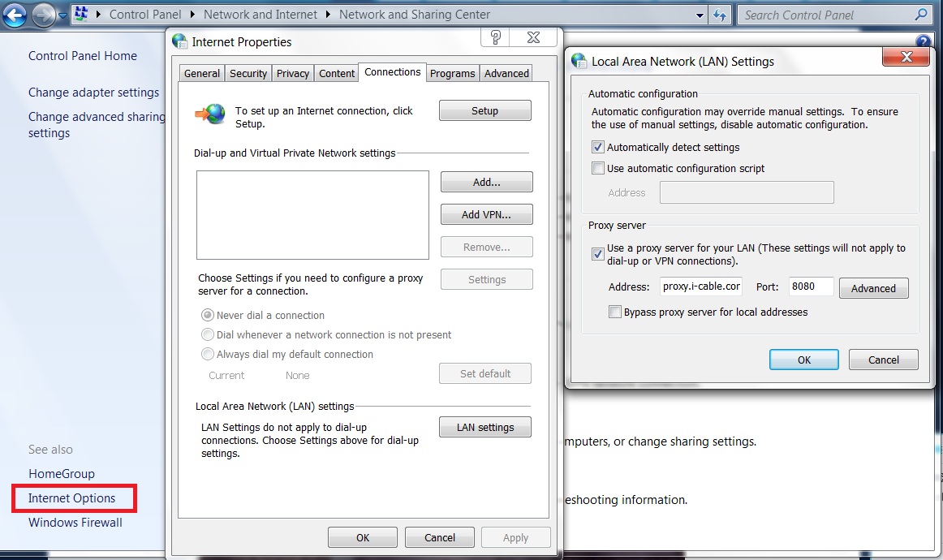Open Change adapter settings link
The width and height of the screenshot is (943, 560).
[x=93, y=93]
